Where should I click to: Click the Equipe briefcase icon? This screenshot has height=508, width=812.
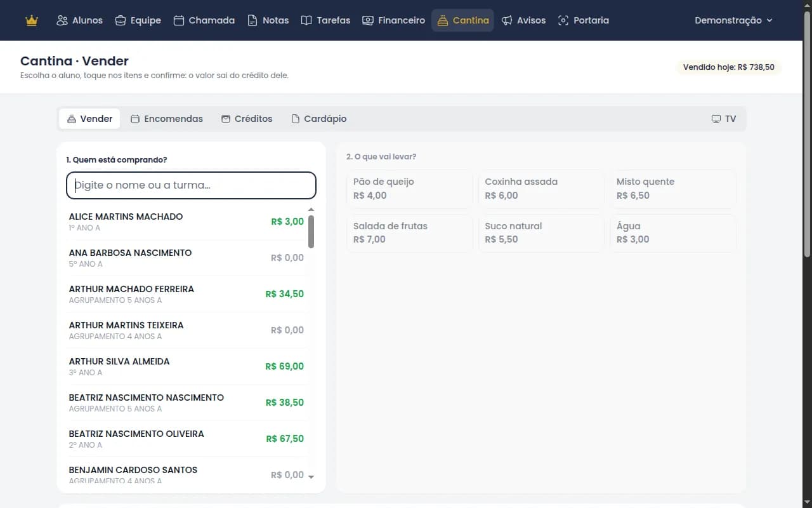tap(121, 20)
